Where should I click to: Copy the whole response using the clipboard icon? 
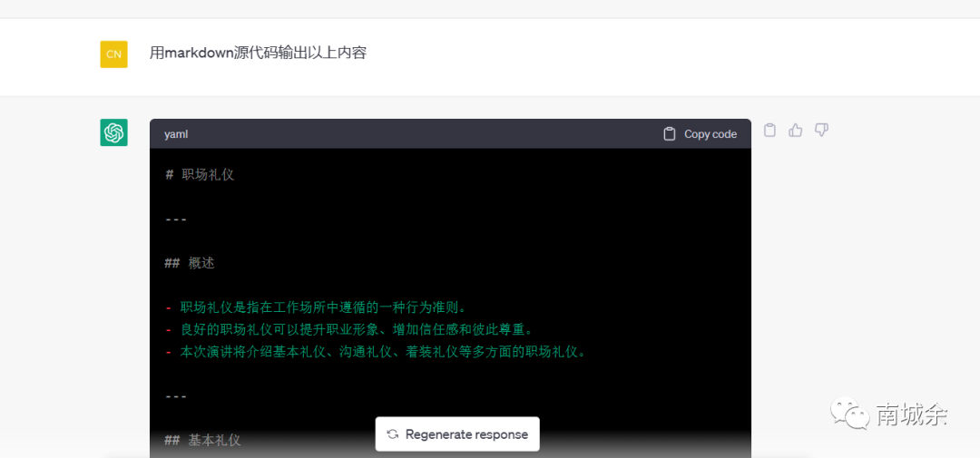[769, 131]
